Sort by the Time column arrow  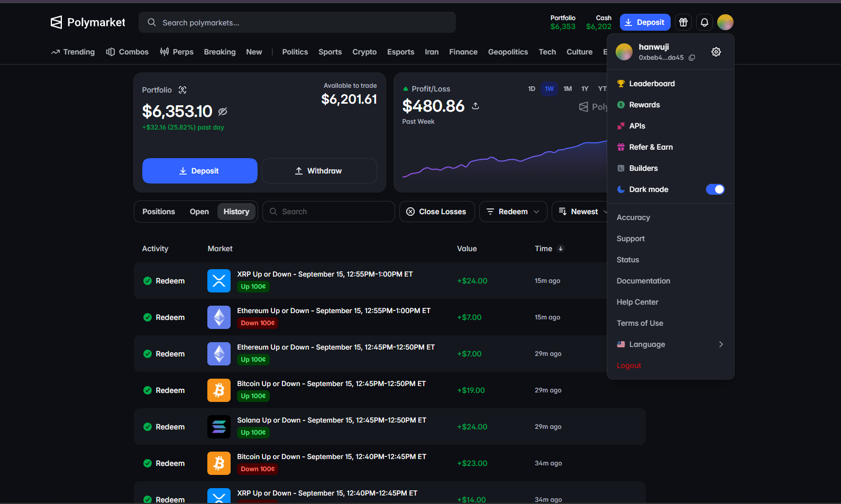pyautogui.click(x=561, y=249)
